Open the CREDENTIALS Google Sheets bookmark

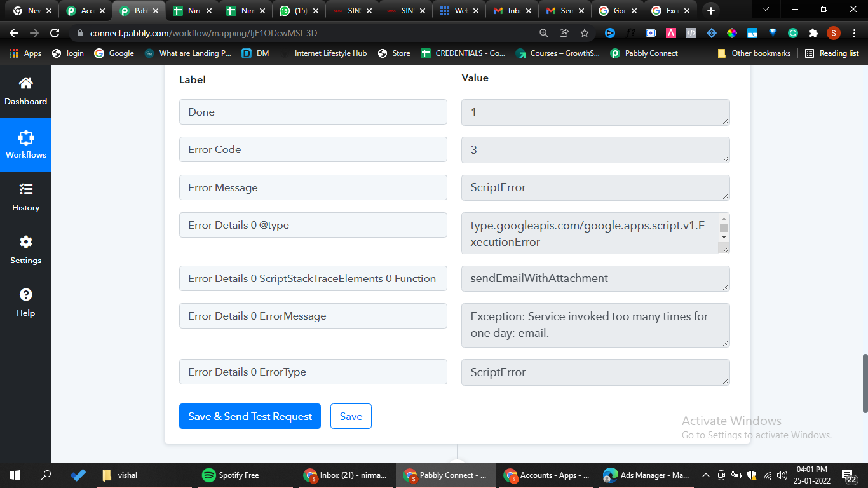pos(463,53)
